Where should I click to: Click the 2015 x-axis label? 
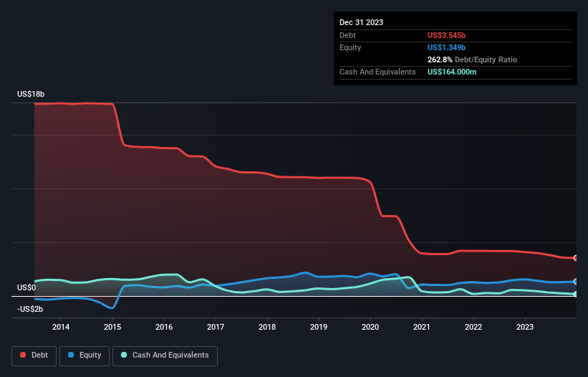[x=112, y=327]
